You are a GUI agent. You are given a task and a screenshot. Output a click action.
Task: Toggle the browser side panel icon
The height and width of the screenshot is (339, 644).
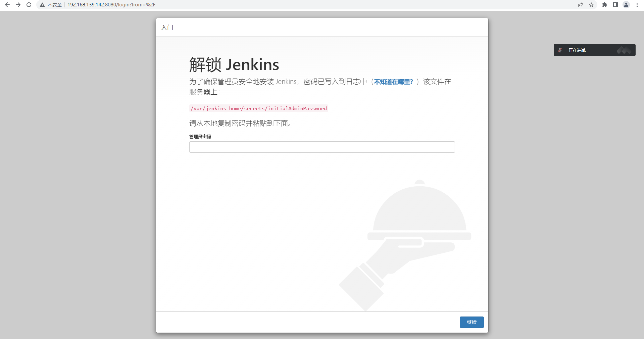click(615, 5)
